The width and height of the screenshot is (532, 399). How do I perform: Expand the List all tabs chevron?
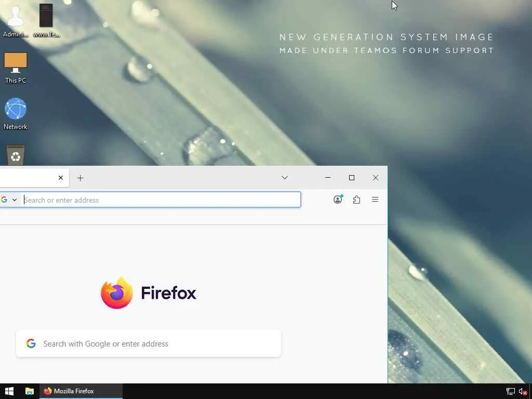pyautogui.click(x=285, y=178)
